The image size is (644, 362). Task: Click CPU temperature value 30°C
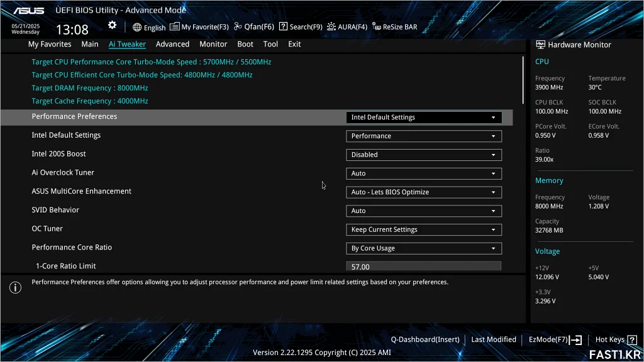595,87
